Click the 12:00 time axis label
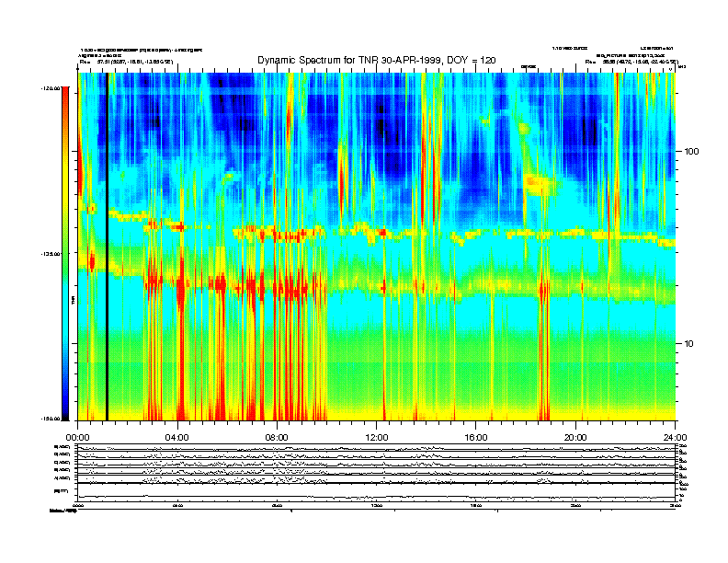 point(377,438)
